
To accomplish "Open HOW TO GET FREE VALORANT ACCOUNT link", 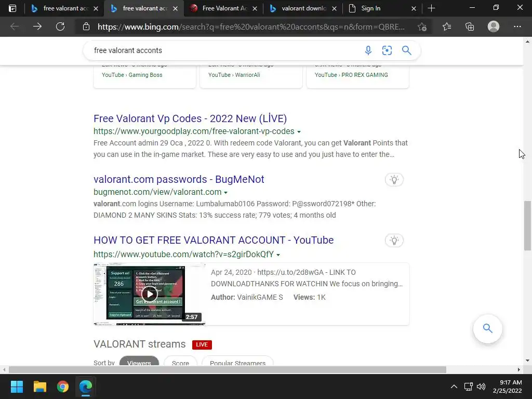I will (214, 240).
